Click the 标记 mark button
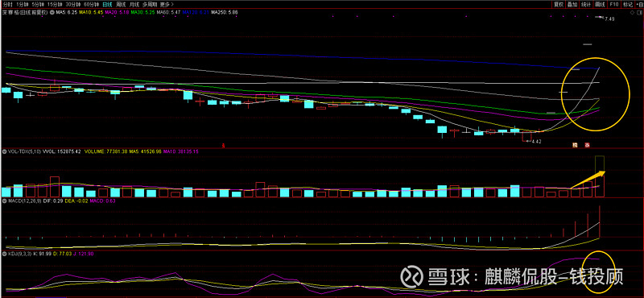Screen dimensions: 644x298 tap(628, 4)
